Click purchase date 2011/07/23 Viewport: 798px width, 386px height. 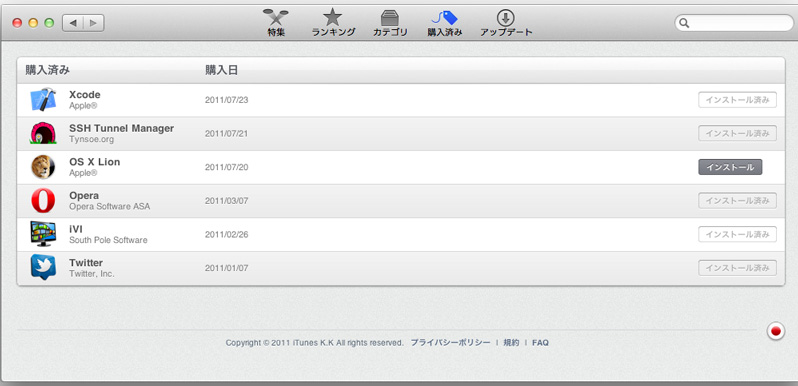(226, 100)
